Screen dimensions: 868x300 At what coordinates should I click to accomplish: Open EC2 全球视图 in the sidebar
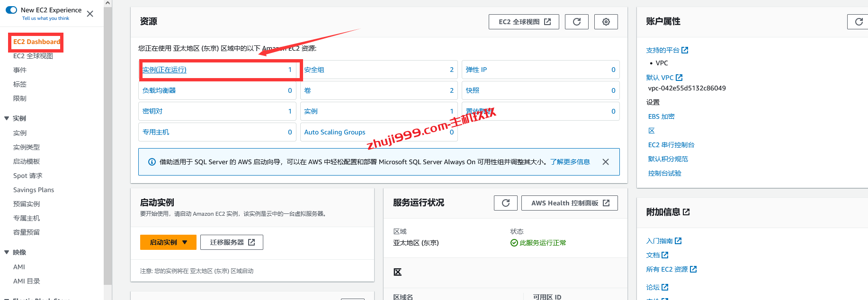click(x=33, y=56)
